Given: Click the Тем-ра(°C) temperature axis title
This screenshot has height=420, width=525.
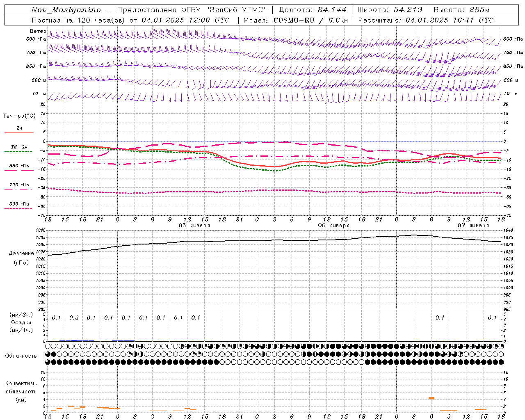Looking at the screenshot, I should (19, 116).
